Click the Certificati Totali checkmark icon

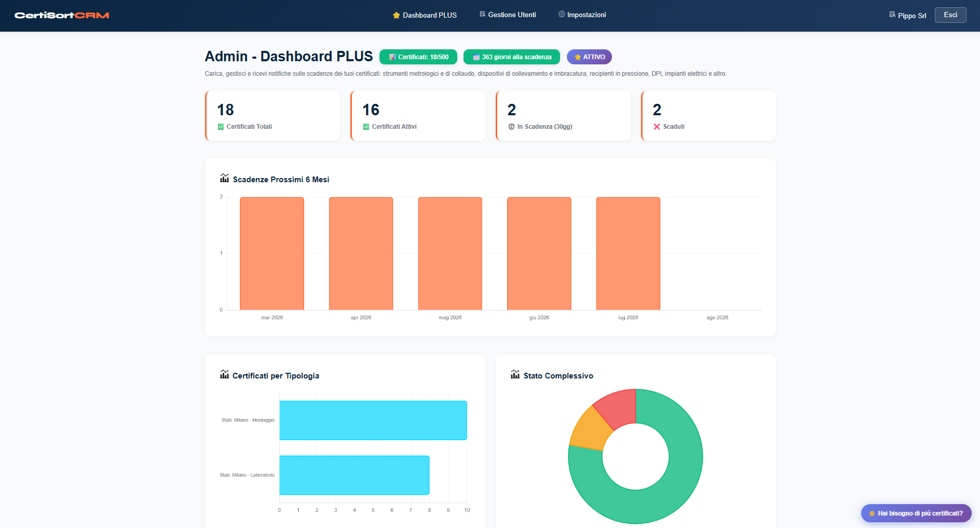[221, 126]
